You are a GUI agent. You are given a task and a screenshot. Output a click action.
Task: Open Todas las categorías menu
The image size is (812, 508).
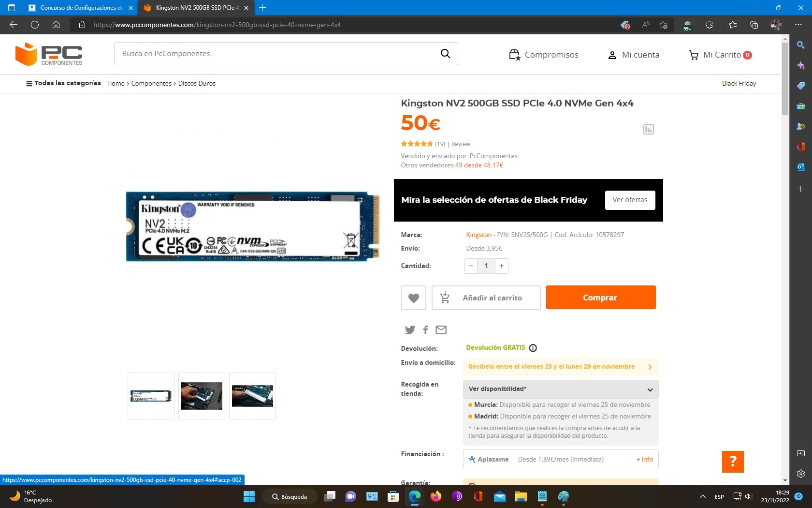pos(63,83)
